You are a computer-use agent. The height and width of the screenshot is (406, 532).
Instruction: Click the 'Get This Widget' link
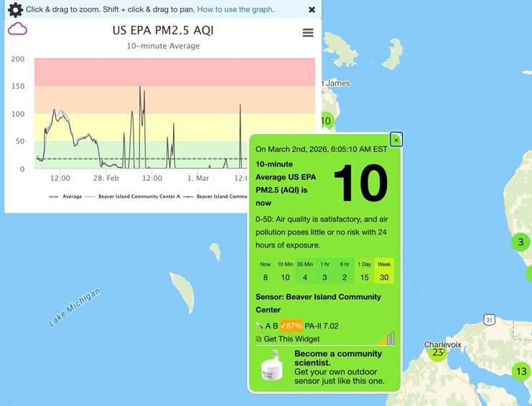(291, 339)
